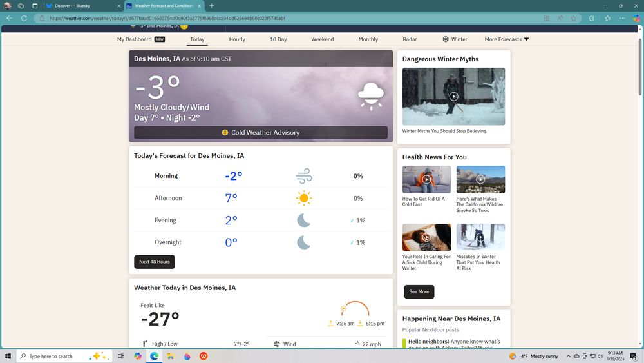Open Edge read aloud icon
The width and height of the screenshot is (644, 363).
[560, 18]
